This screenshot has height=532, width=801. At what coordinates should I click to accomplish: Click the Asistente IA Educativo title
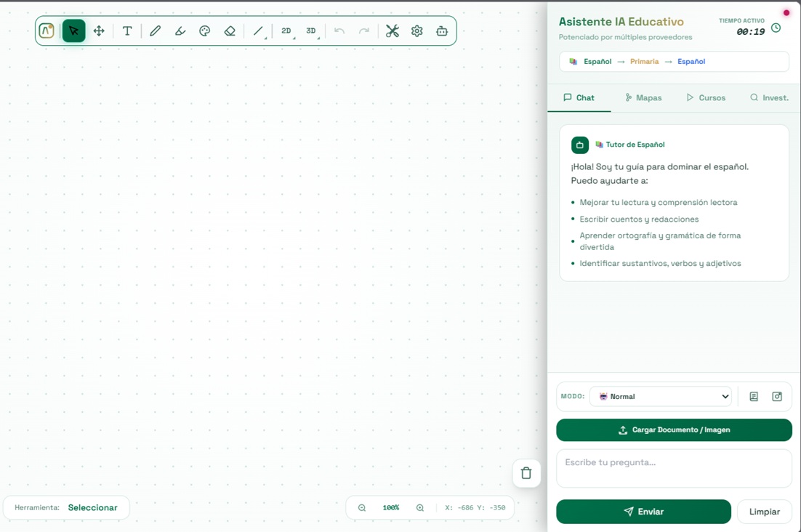[x=621, y=22]
